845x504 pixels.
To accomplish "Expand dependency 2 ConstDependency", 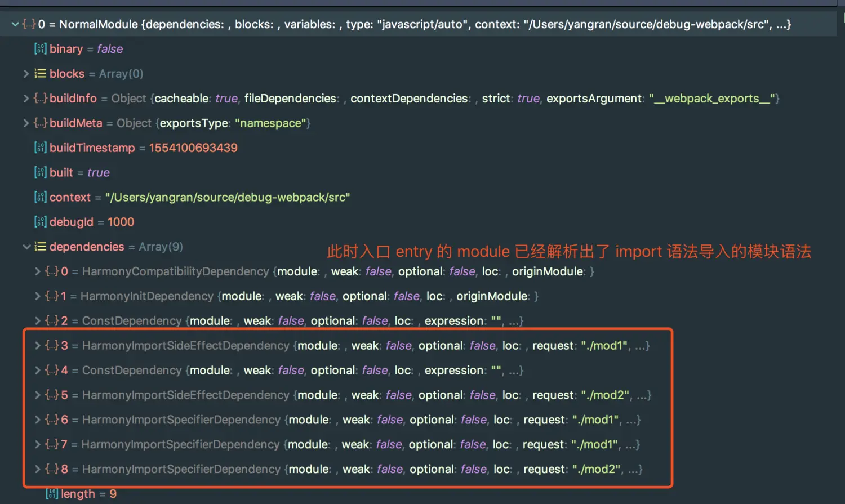I will click(x=37, y=321).
